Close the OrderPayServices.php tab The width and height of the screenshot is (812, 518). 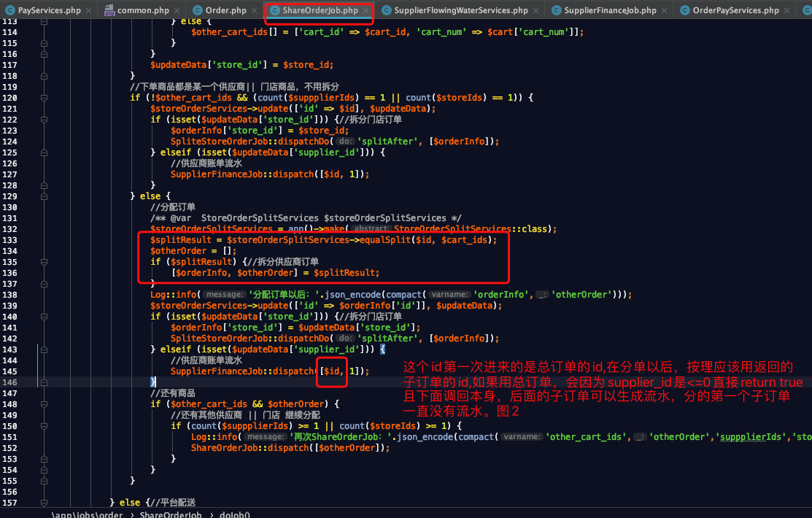[787, 10]
